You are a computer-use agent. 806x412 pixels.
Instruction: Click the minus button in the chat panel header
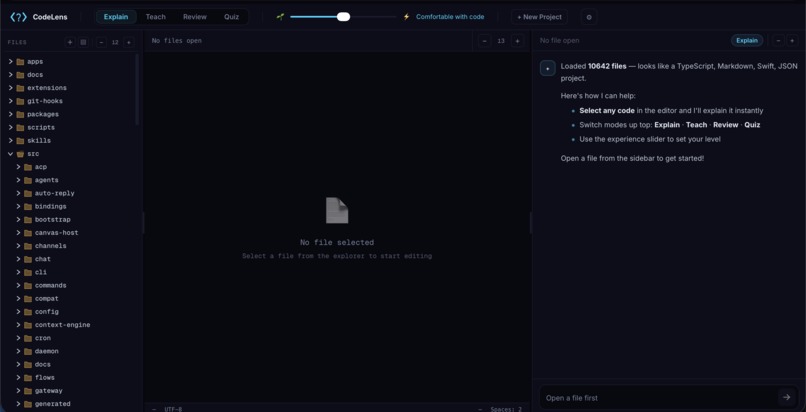[779, 41]
